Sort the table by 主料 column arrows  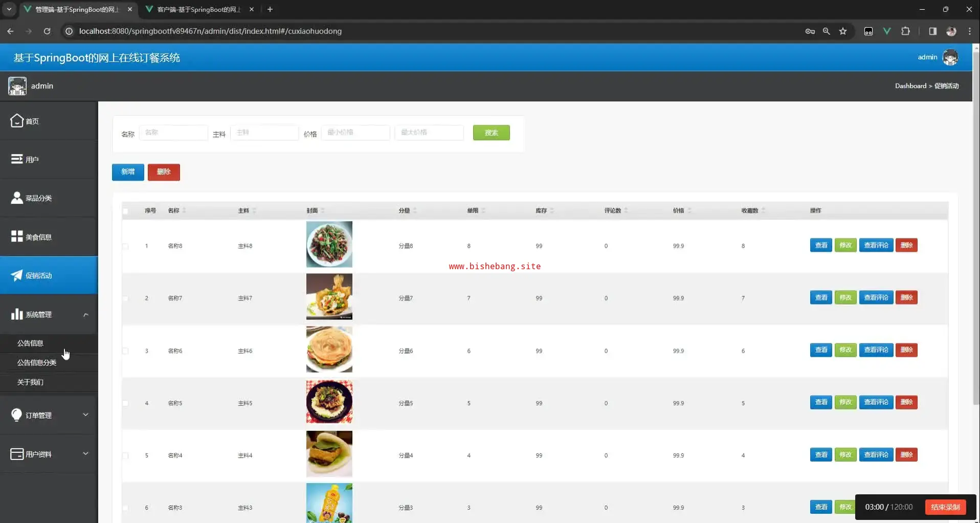coord(254,210)
